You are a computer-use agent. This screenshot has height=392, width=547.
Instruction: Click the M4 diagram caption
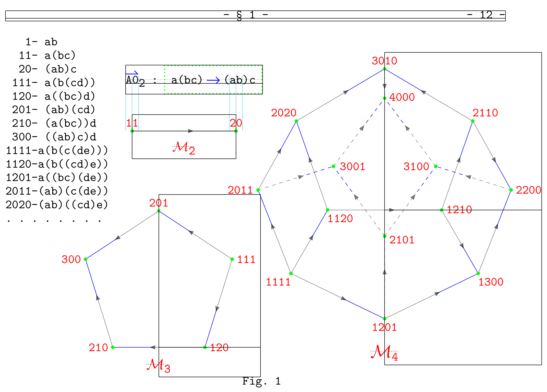(384, 353)
